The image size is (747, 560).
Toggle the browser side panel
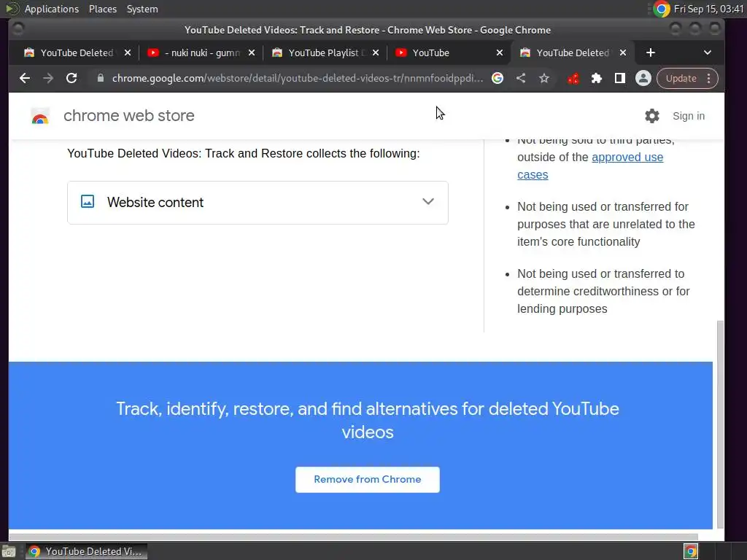tap(620, 78)
